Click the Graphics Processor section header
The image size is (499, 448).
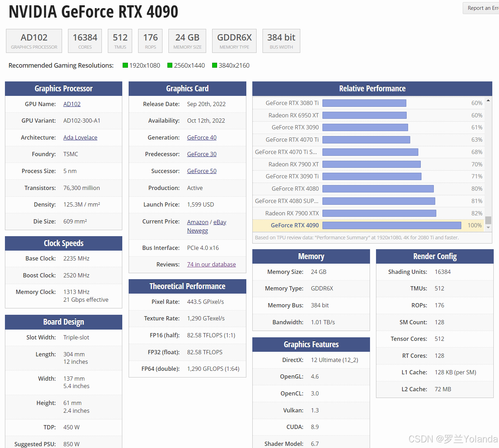[63, 88]
